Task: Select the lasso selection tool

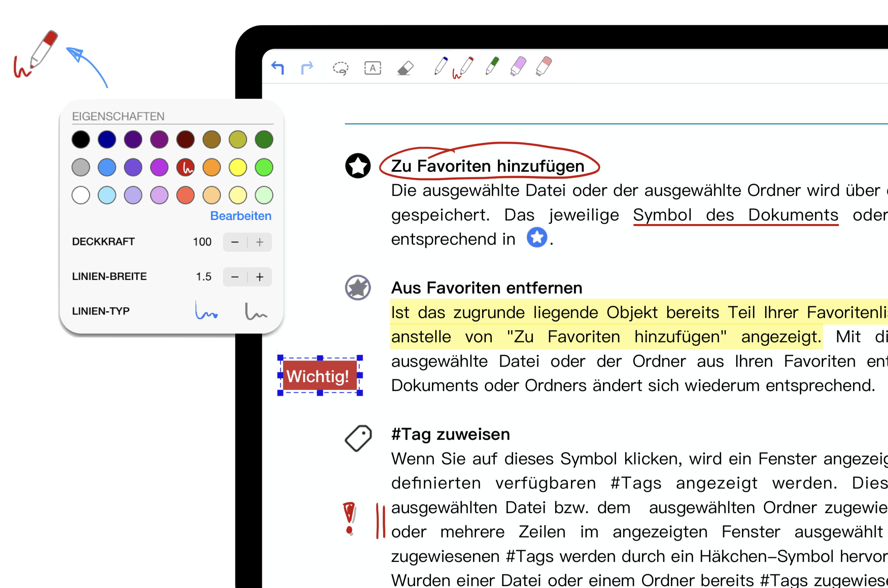Action: click(x=340, y=68)
